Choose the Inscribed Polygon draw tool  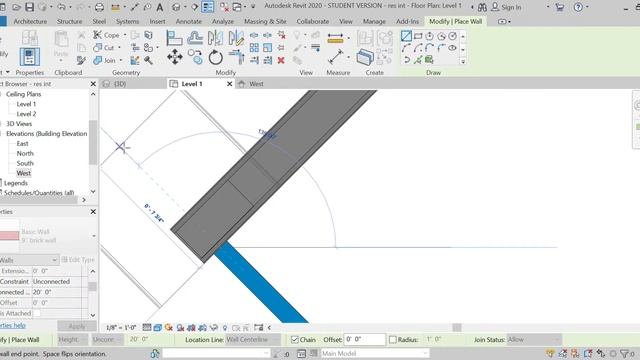(x=429, y=36)
